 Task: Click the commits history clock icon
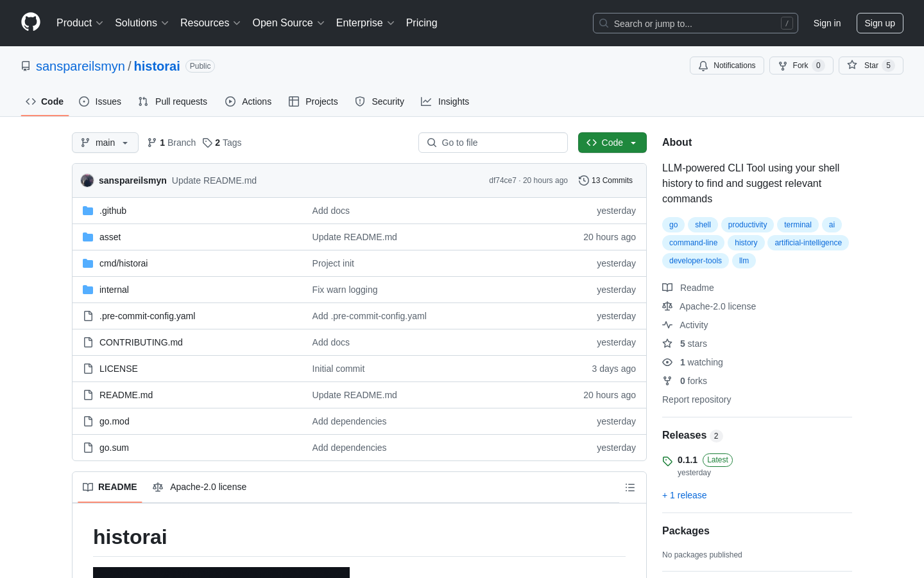pyautogui.click(x=584, y=180)
